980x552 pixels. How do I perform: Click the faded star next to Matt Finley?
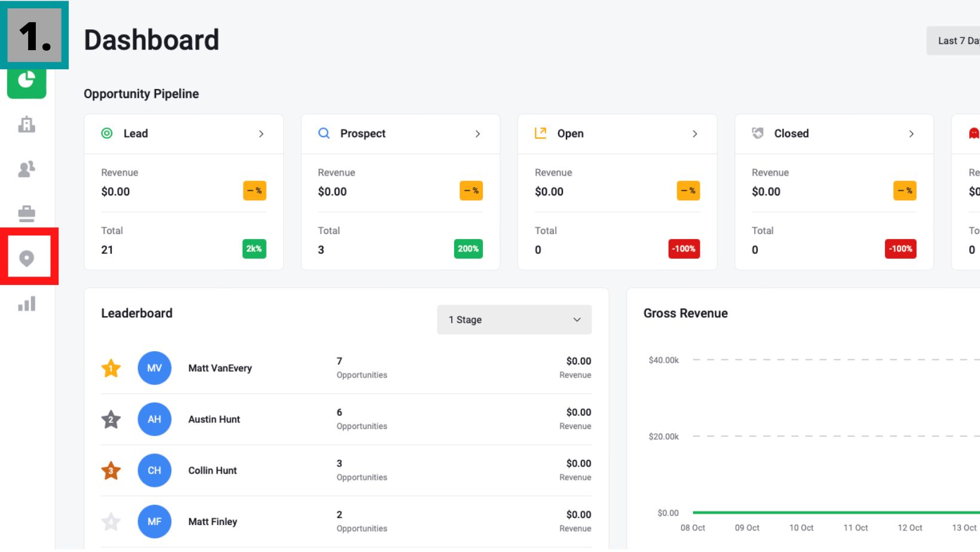(111, 522)
